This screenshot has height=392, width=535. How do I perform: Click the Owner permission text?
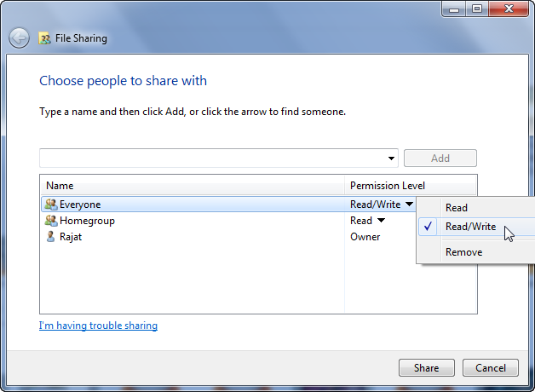click(x=365, y=237)
